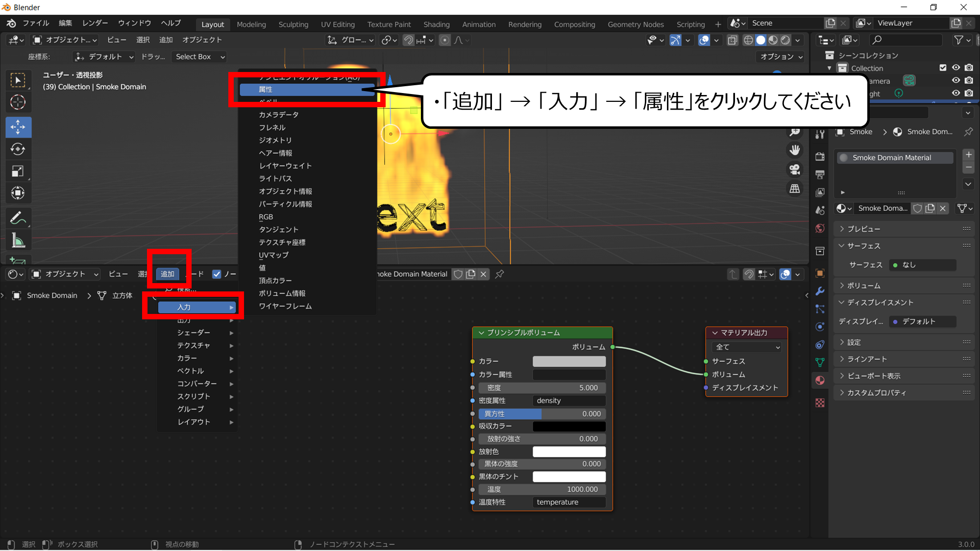This screenshot has width=980, height=551.
Task: Open the Render properties tab icon
Action: click(820, 157)
